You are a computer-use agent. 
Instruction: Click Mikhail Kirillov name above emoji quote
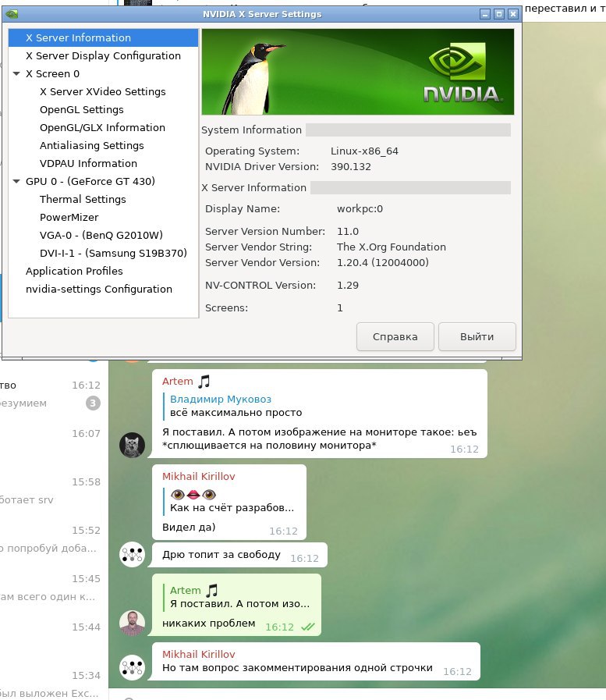pyautogui.click(x=199, y=476)
